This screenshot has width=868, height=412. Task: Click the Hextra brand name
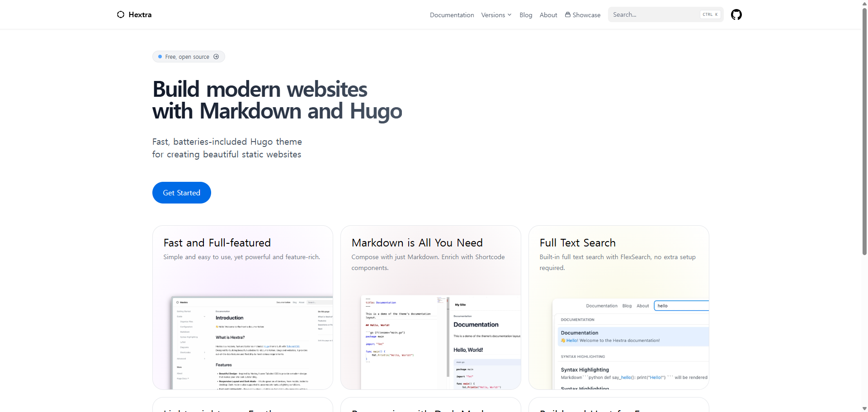140,14
